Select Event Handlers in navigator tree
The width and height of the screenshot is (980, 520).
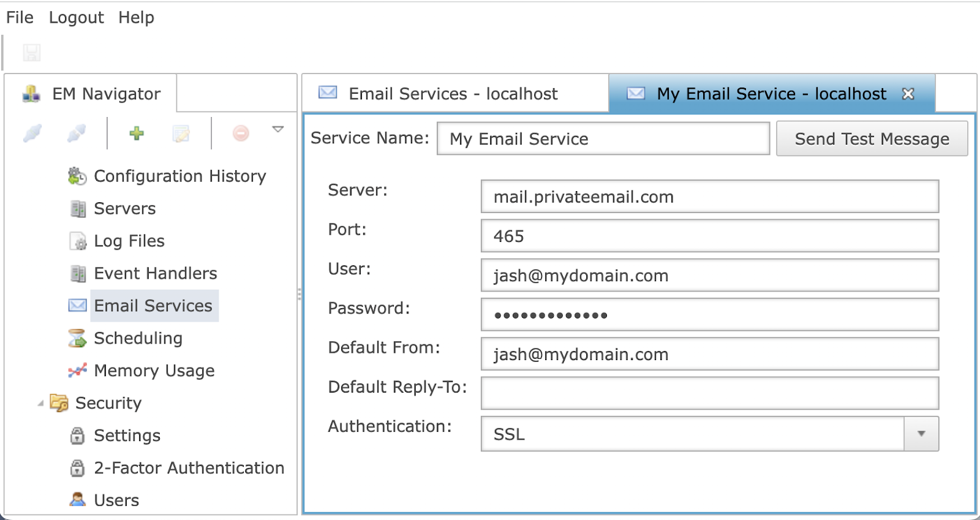pyautogui.click(x=156, y=274)
